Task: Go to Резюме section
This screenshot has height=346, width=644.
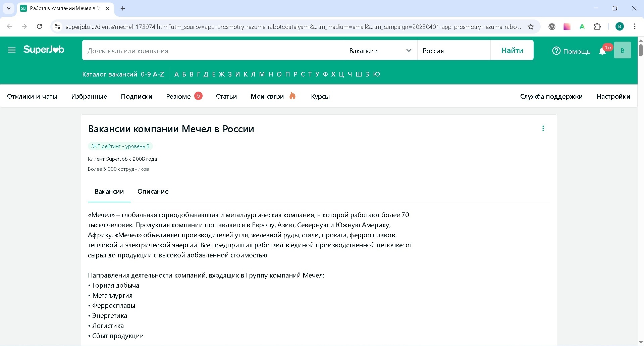Action: coord(178,97)
